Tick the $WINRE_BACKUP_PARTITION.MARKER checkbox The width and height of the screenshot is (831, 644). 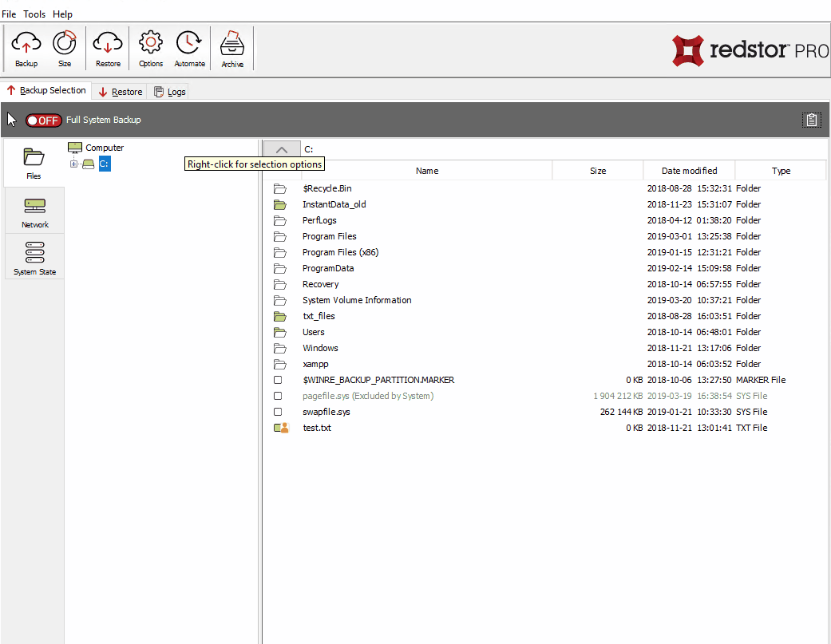click(278, 380)
